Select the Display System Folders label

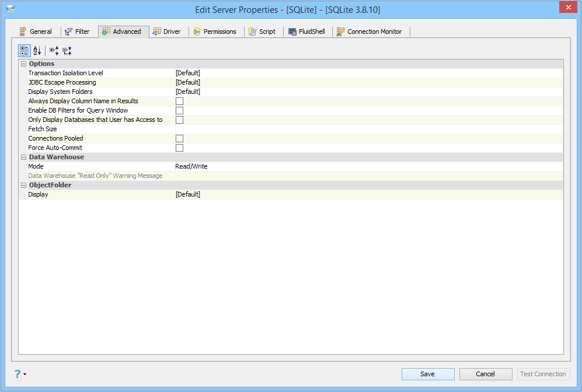(x=61, y=92)
